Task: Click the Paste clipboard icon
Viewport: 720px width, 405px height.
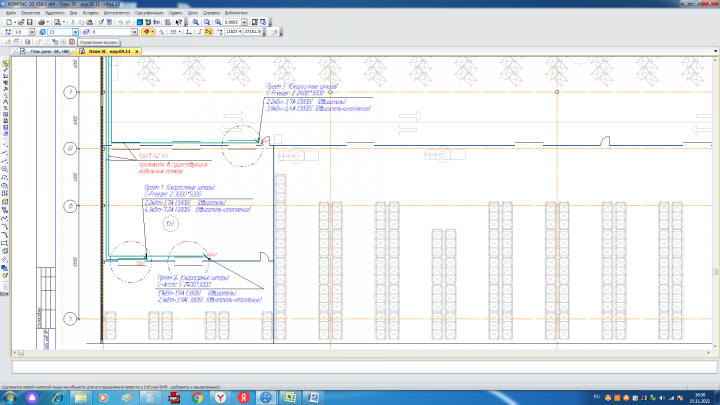Action: pyautogui.click(x=90, y=22)
